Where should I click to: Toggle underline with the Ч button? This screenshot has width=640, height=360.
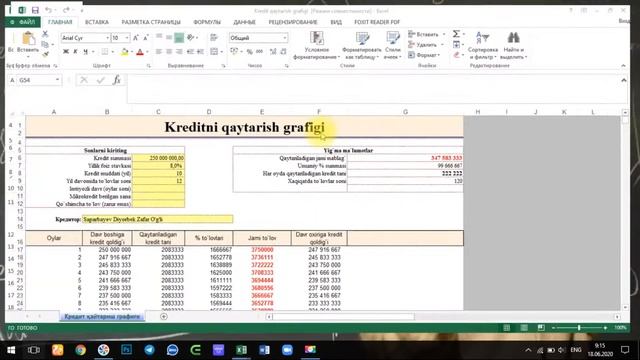tap(85, 51)
